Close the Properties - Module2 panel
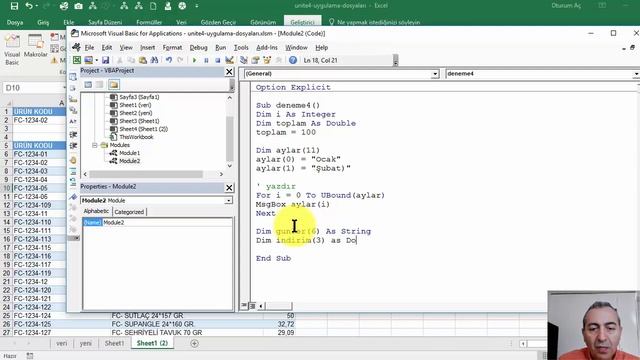The width and height of the screenshot is (640, 360). (229, 188)
